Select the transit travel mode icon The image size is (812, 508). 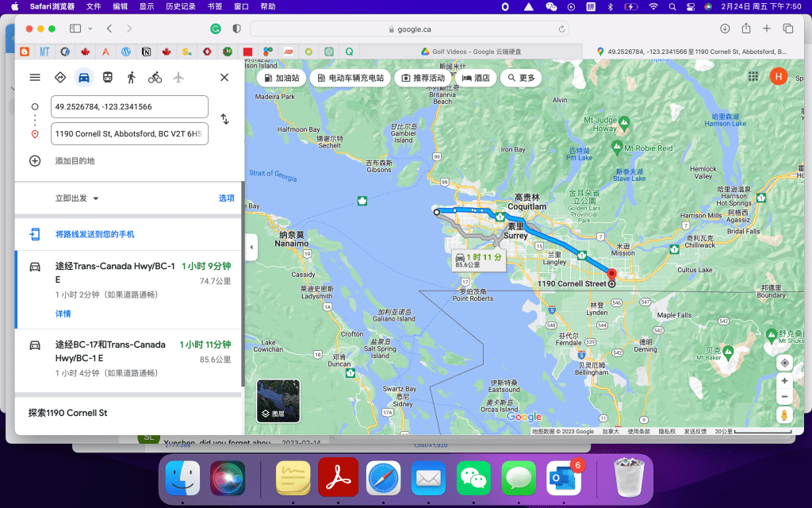pyautogui.click(x=107, y=77)
